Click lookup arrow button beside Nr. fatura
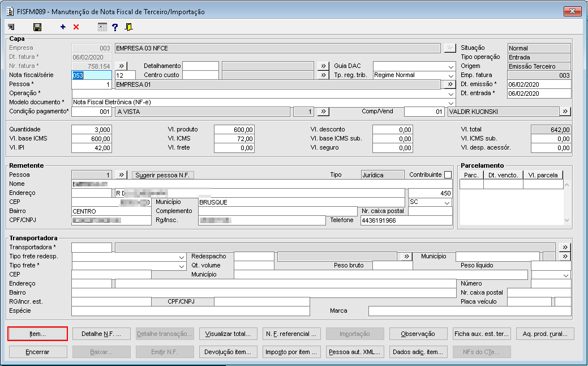 tap(121, 66)
